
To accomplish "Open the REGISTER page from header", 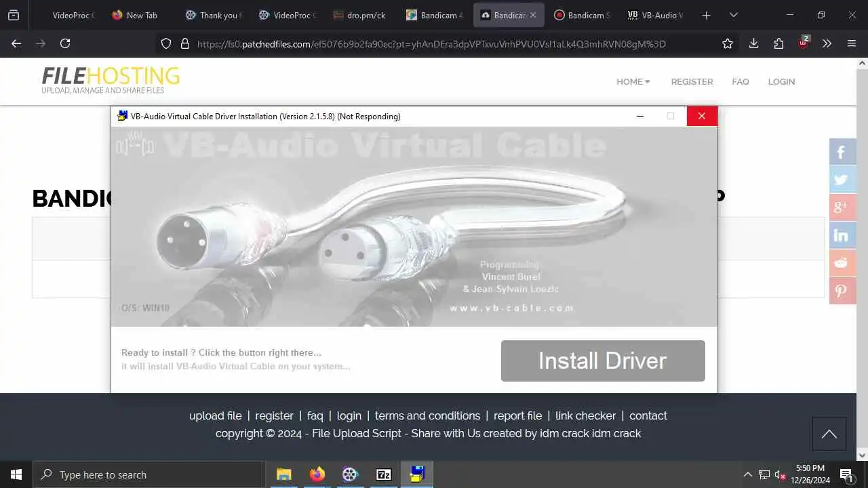I will coord(692,81).
